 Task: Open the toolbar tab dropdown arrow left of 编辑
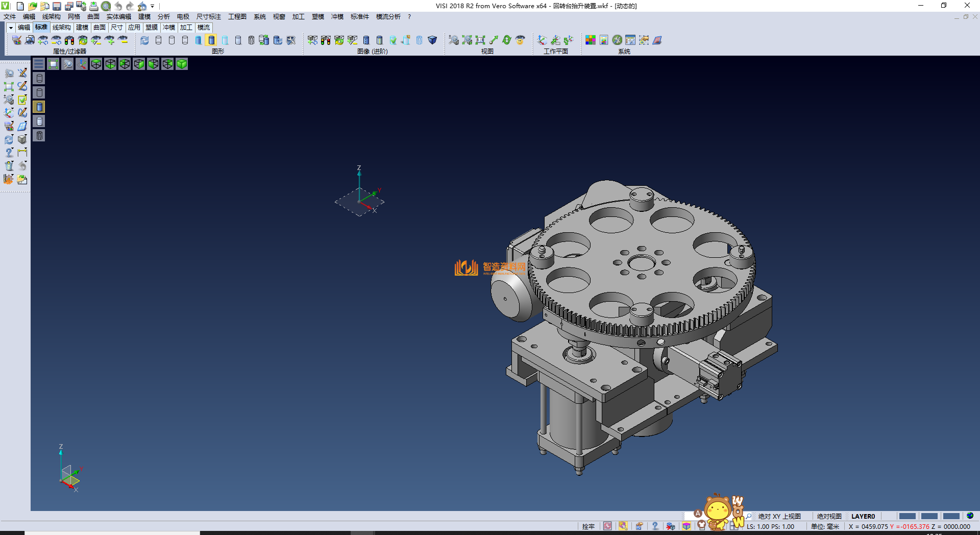(11, 28)
